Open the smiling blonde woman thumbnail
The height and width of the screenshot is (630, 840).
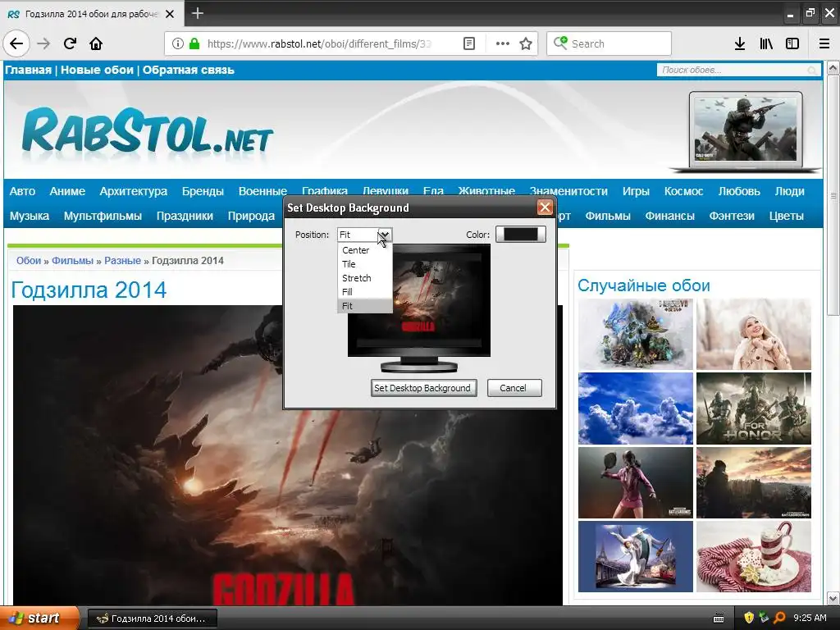pyautogui.click(x=754, y=335)
